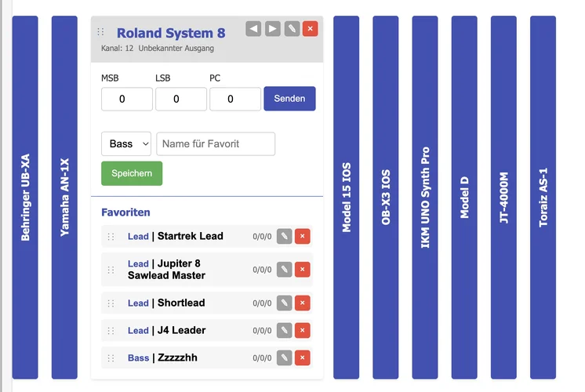The width and height of the screenshot is (585, 392).
Task: Edit the Jupiter 8 Sawlead Master favorite
Action: click(x=284, y=270)
